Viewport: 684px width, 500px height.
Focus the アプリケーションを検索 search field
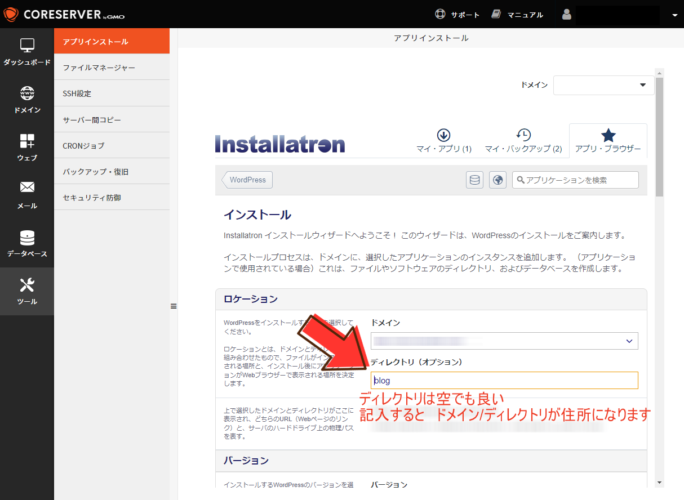pyautogui.click(x=575, y=180)
